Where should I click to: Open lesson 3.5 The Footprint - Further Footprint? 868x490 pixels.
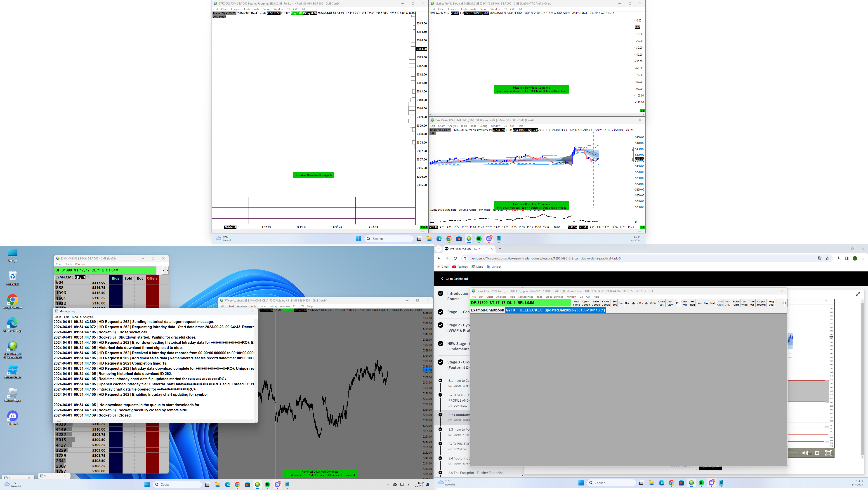click(x=475, y=473)
